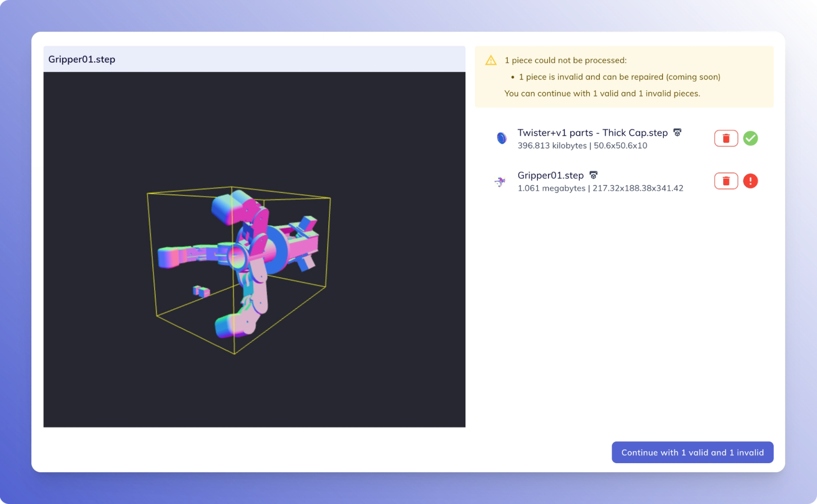
Task: Click 3D print icon beside Gripper01.step name
Action: click(593, 175)
